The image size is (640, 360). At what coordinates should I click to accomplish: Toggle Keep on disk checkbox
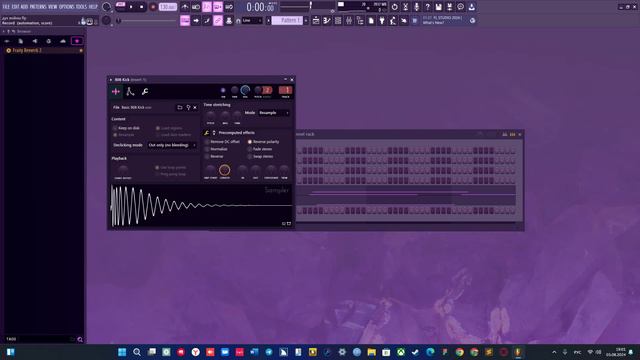click(127, 128)
